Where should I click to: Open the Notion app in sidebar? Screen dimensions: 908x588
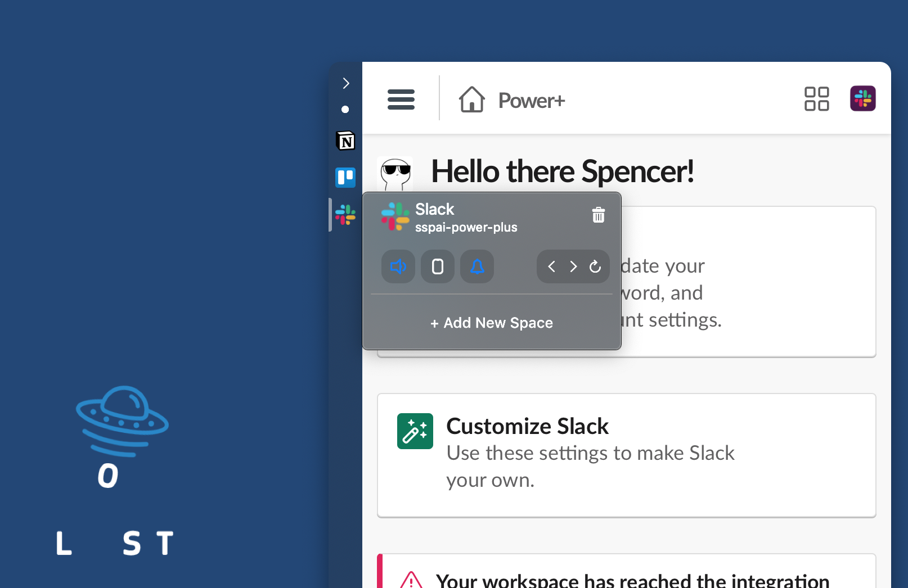click(x=345, y=141)
